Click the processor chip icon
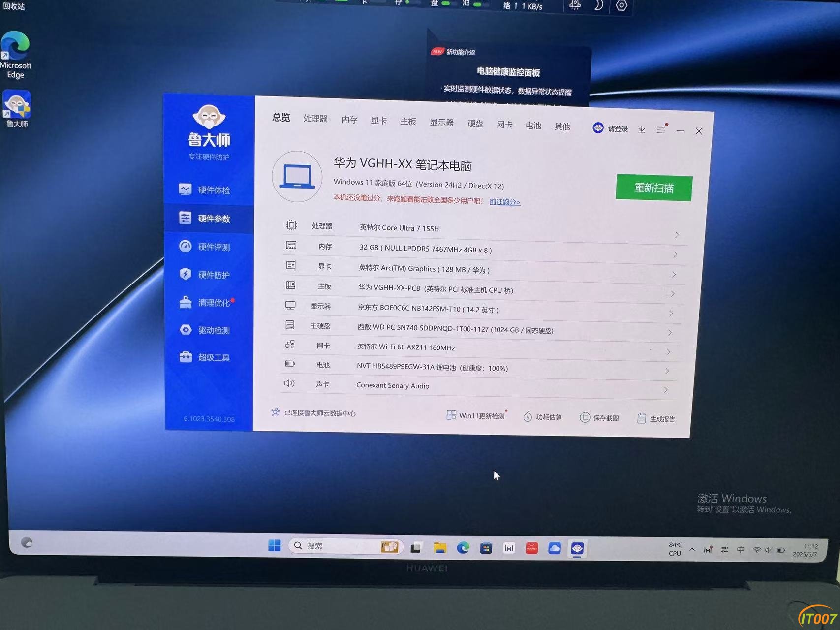 pos(291,225)
